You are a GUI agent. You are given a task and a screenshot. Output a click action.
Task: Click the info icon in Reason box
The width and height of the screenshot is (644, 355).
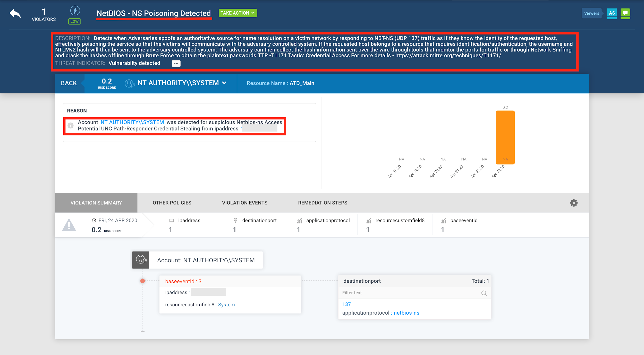coord(71,125)
